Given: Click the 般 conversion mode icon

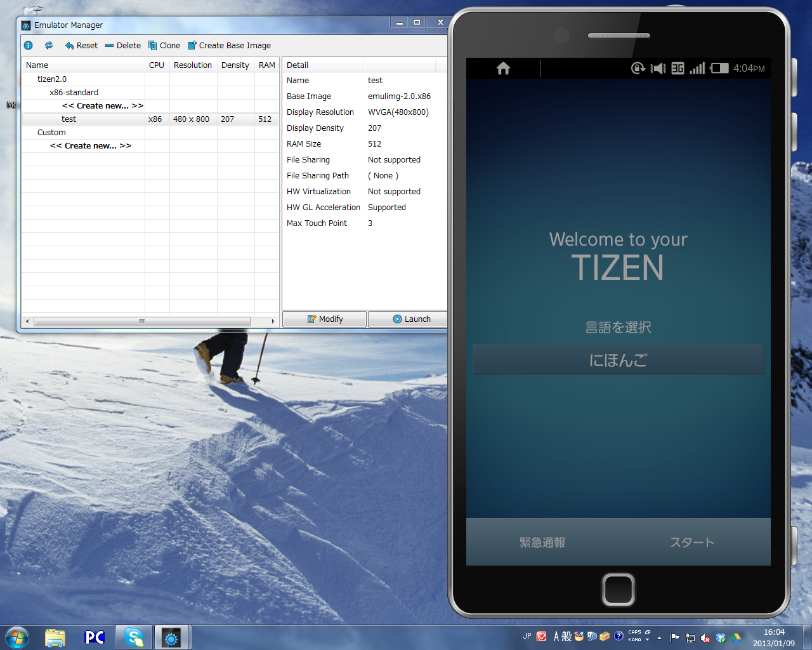Looking at the screenshot, I should click(566, 636).
